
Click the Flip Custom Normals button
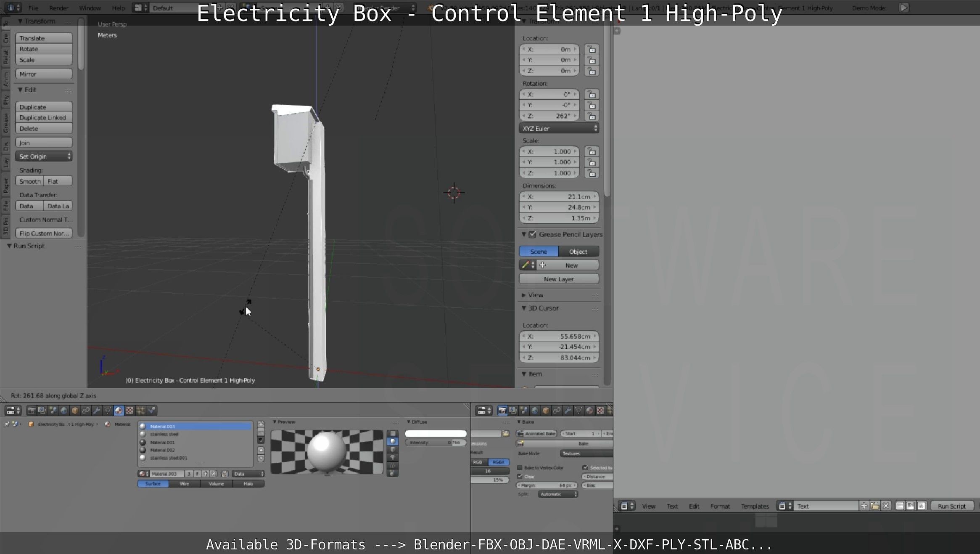[44, 233]
